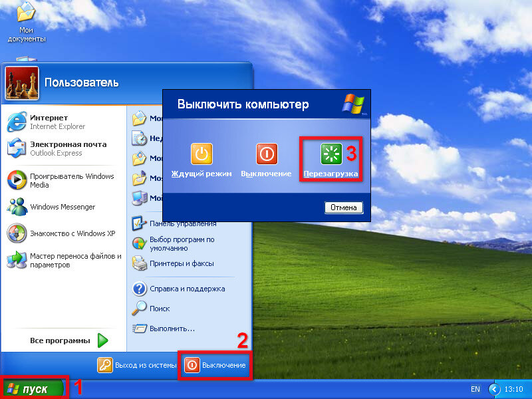Open Windows Messenger icon
Viewport: 532px width, 399px height.
pyautogui.click(x=17, y=206)
